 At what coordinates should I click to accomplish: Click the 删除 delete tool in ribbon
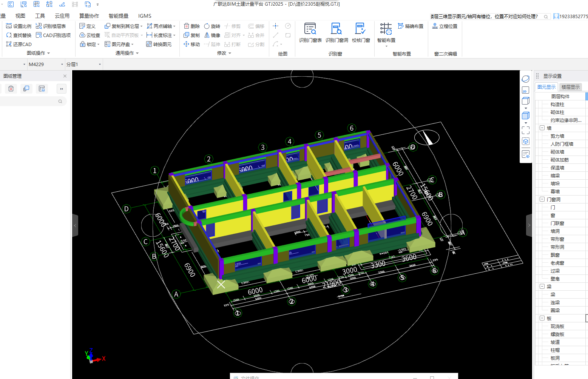tap(191, 26)
